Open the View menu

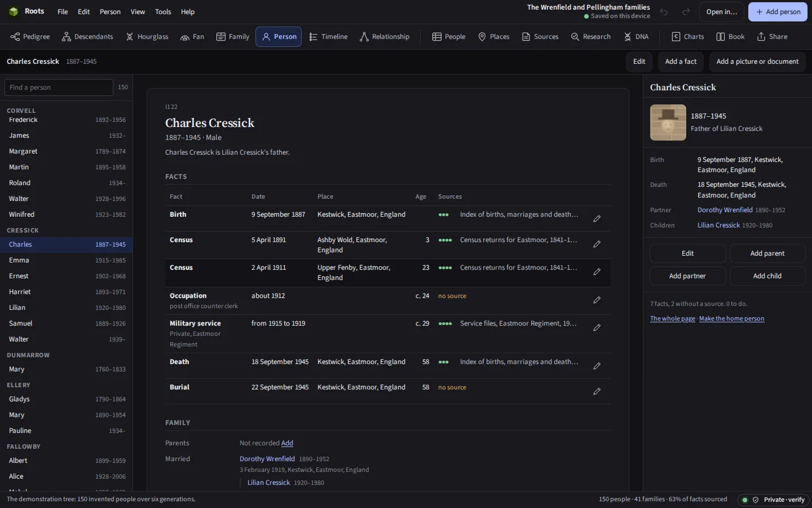[138, 12]
